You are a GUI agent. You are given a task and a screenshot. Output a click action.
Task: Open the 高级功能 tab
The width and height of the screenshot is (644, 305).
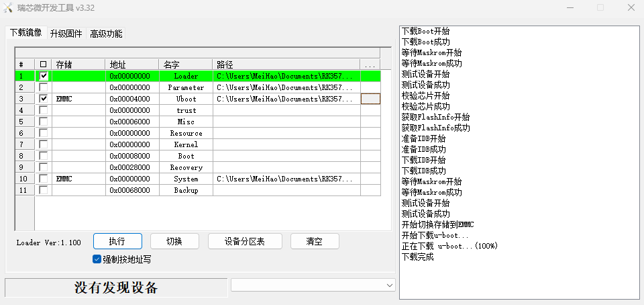point(106,34)
